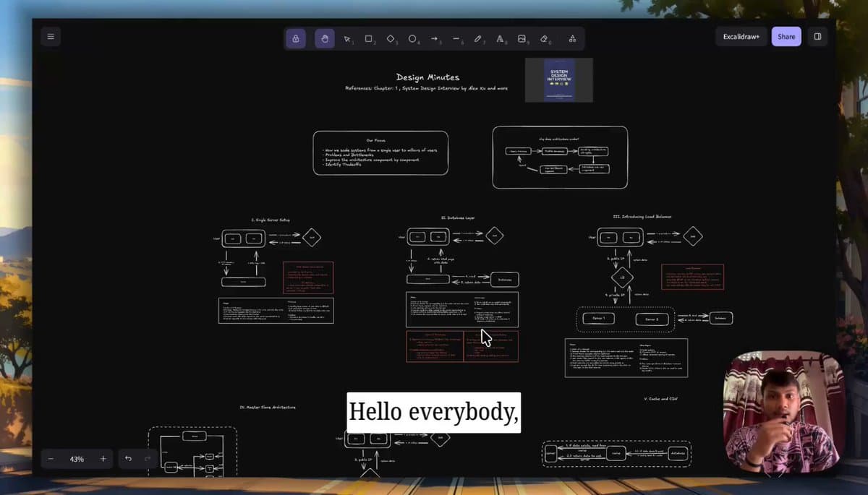Select the Selection arrow tool
Image resolution: width=868 pixels, height=495 pixels.
click(347, 38)
